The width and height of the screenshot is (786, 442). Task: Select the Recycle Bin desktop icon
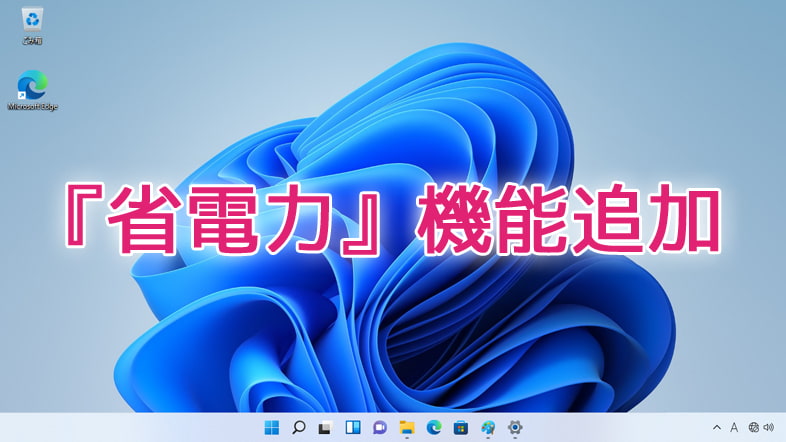(x=32, y=26)
